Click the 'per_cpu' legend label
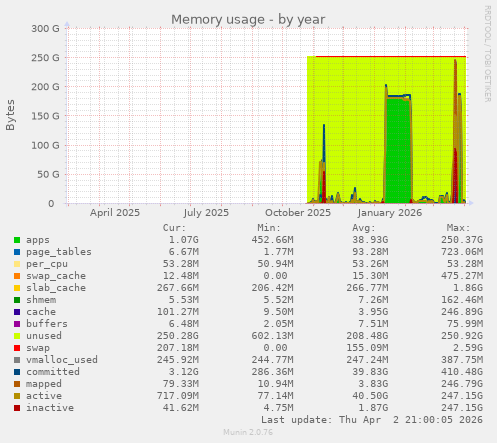This screenshot has height=443, width=497. click(x=47, y=264)
